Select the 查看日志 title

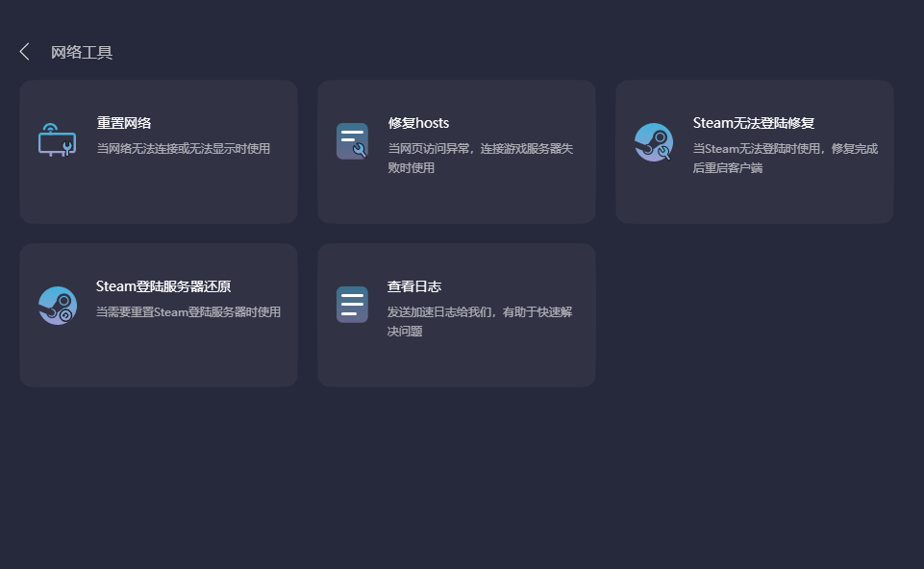(x=414, y=286)
